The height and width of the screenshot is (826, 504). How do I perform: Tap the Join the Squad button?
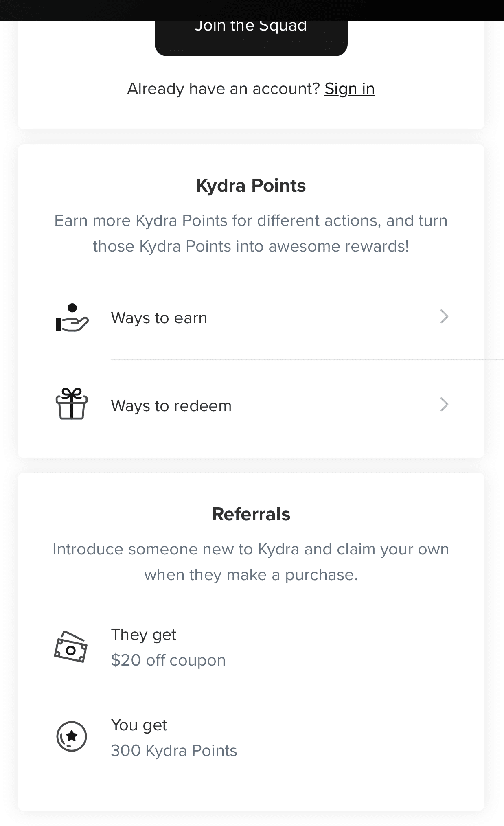(x=251, y=37)
